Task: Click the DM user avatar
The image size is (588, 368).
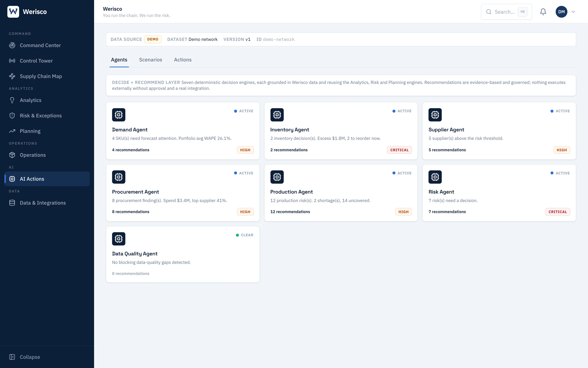Action: pos(562,12)
